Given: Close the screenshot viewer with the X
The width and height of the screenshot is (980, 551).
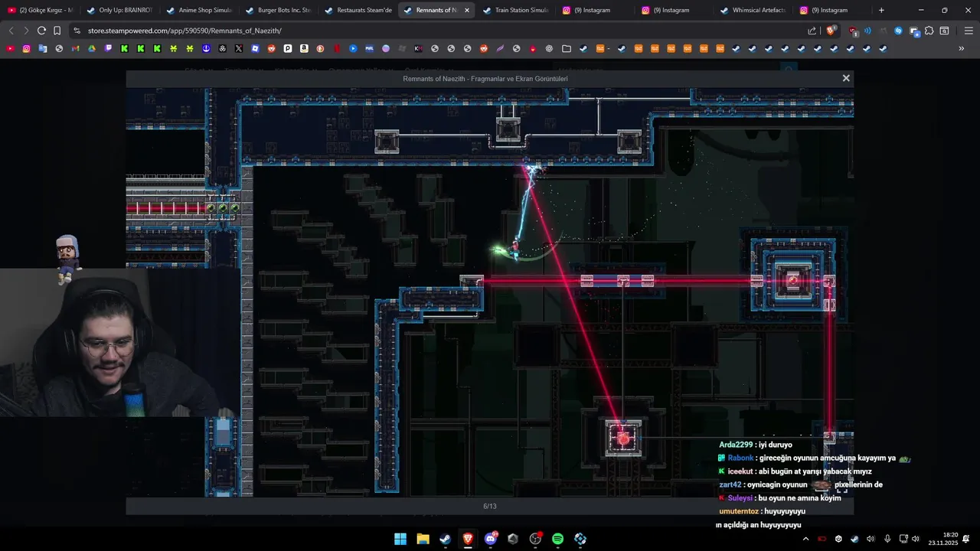Looking at the screenshot, I should tap(845, 78).
